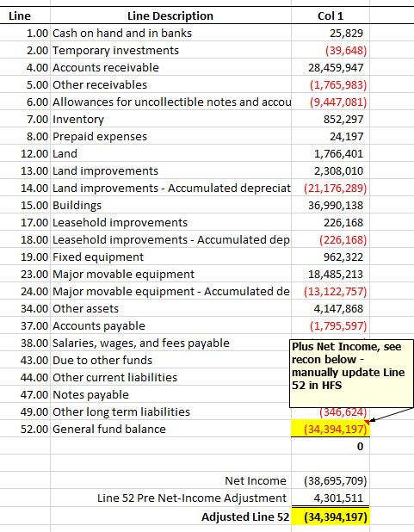The image size is (414, 532).
Task: Click the 'Prepaid expenses' cell
Action: [x=170, y=136]
